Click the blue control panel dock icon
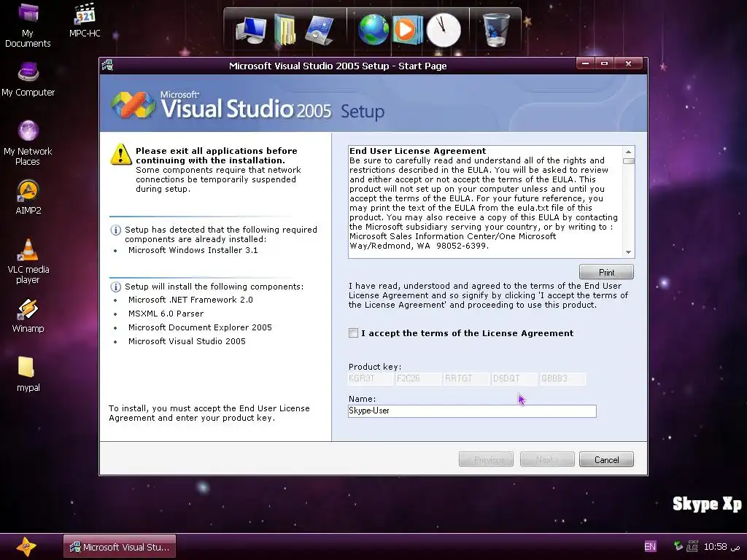Image resolution: width=747 pixels, height=560 pixels. (320, 30)
